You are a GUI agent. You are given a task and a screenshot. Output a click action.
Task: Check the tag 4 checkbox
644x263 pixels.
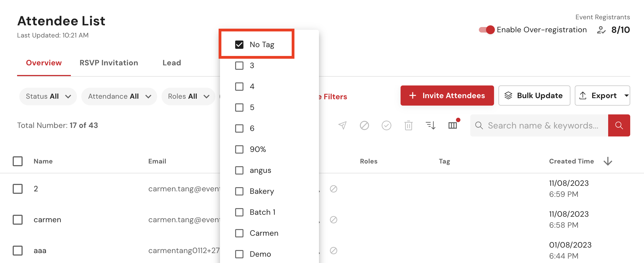239,87
